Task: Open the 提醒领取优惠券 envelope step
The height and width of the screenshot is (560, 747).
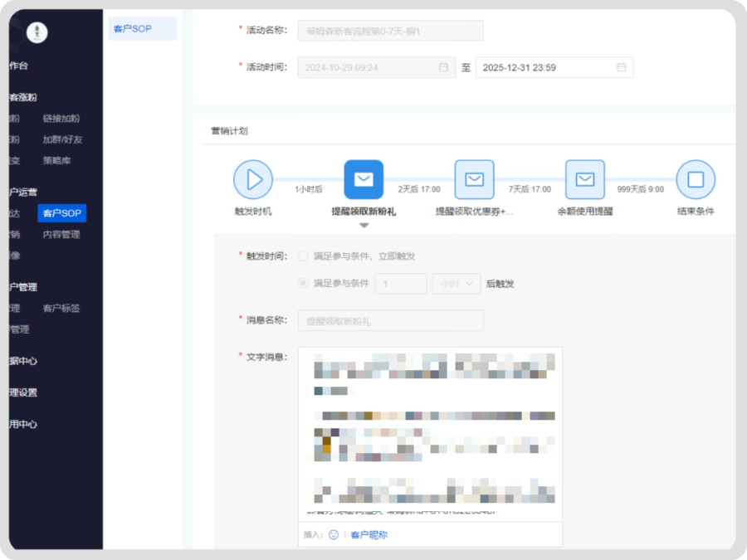Action: [474, 180]
